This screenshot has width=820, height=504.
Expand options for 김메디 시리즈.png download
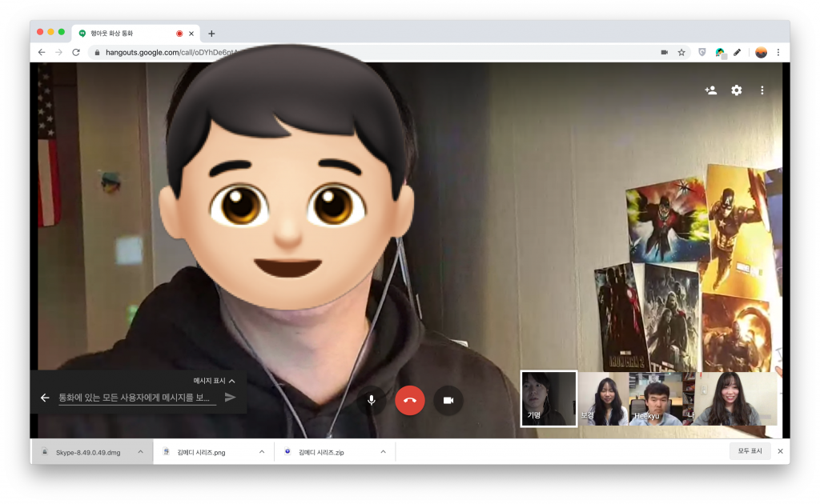(x=262, y=452)
